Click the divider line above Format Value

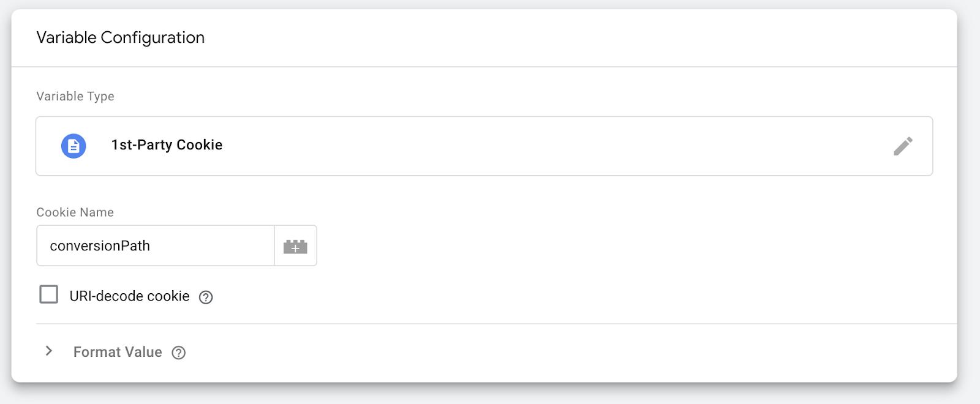pos(490,324)
